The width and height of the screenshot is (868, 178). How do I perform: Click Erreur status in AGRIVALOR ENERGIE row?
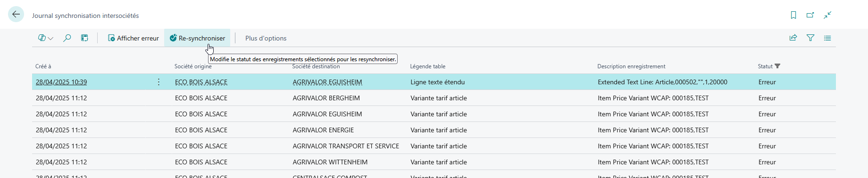click(767, 130)
